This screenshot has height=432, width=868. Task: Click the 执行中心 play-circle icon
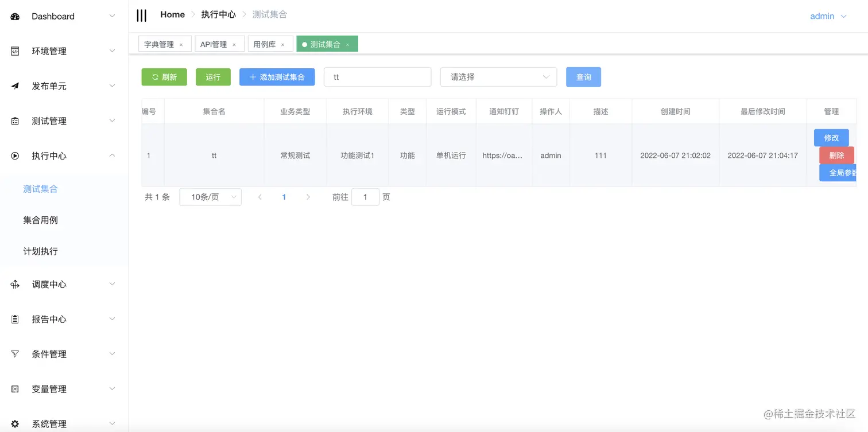(15, 155)
